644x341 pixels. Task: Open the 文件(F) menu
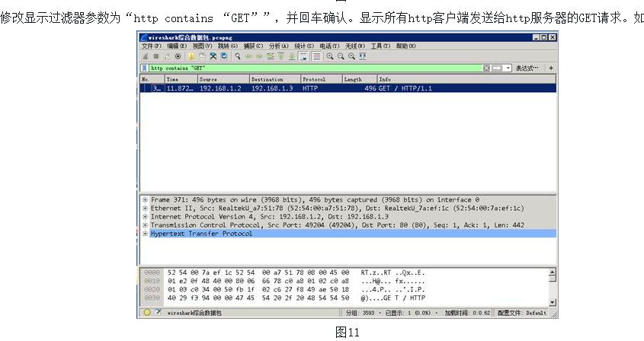[152, 46]
